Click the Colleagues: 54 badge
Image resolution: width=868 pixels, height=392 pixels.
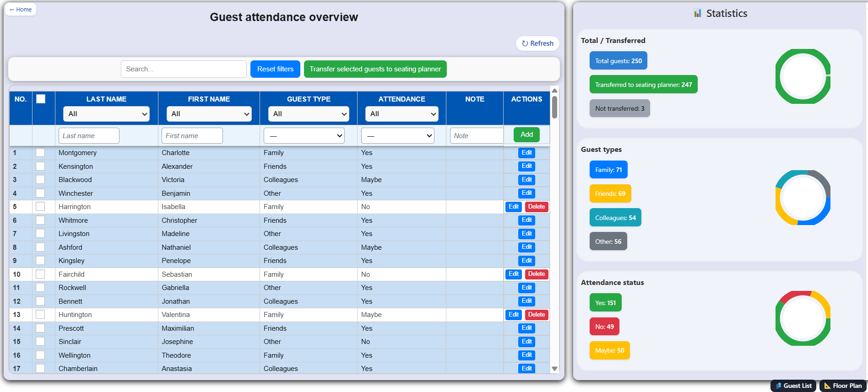click(x=615, y=218)
